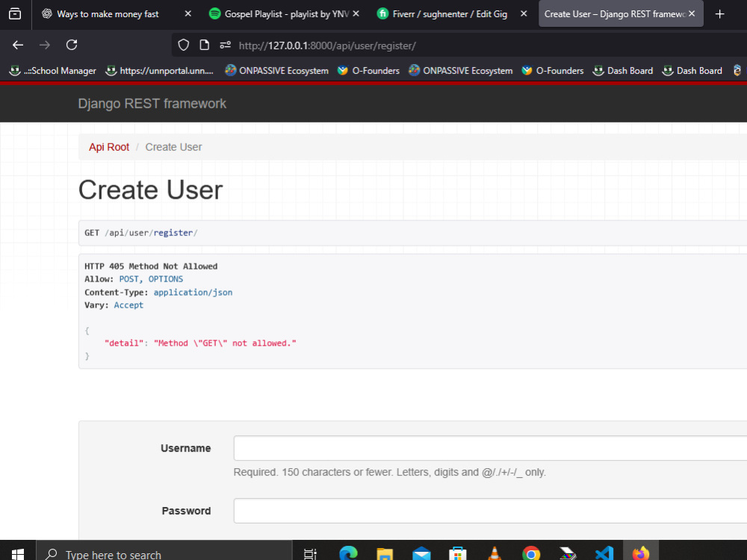Click the Username input field

(x=490, y=448)
